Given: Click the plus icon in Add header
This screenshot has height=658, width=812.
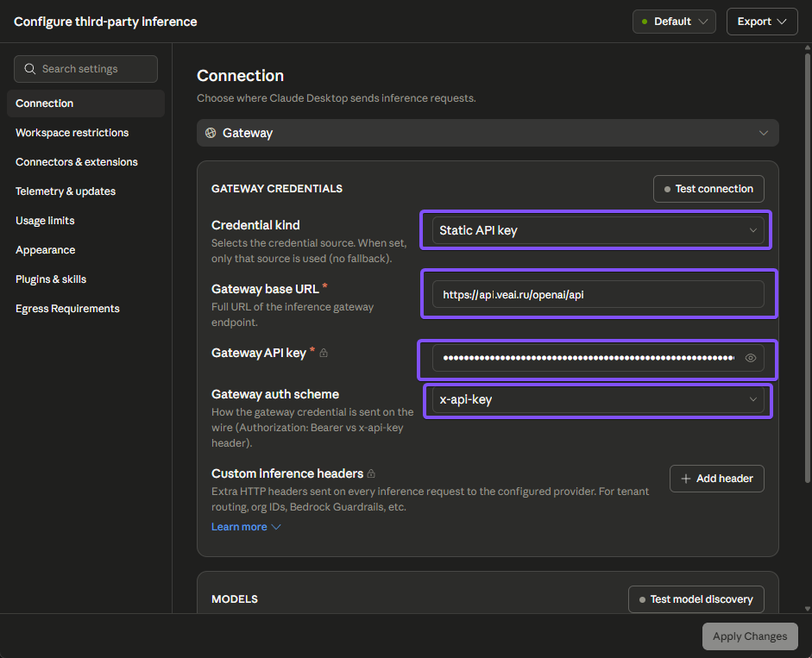Looking at the screenshot, I should pos(686,479).
